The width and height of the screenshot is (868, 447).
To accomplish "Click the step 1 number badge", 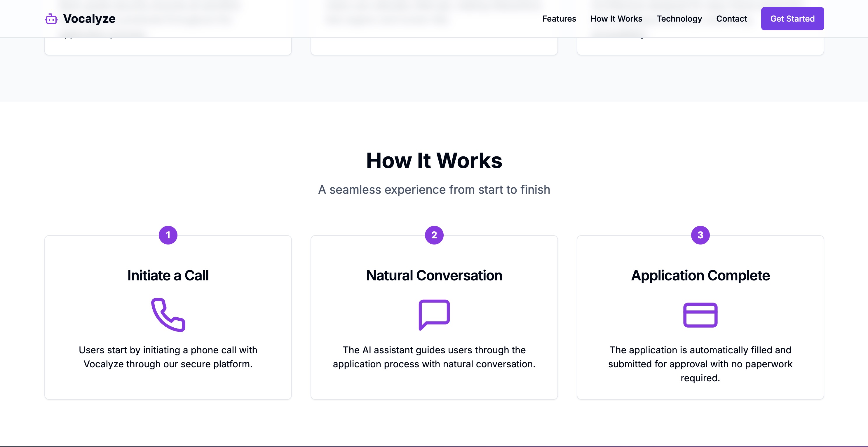I will (168, 235).
